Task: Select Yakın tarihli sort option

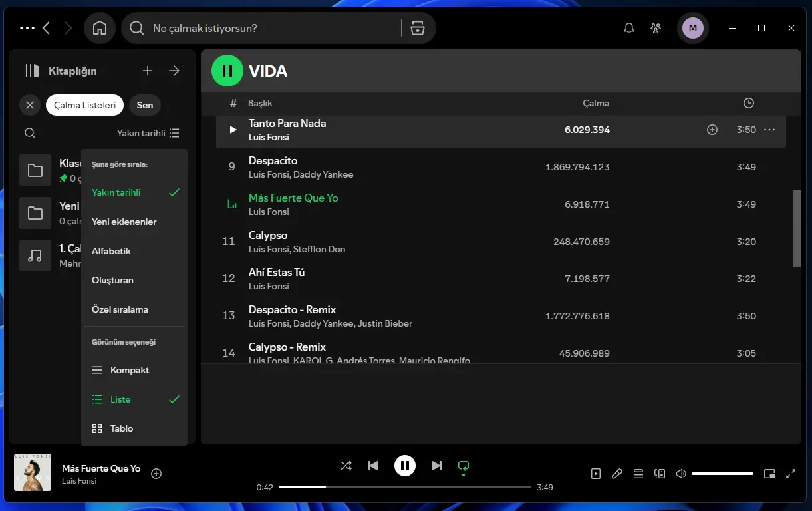Action: pos(134,192)
